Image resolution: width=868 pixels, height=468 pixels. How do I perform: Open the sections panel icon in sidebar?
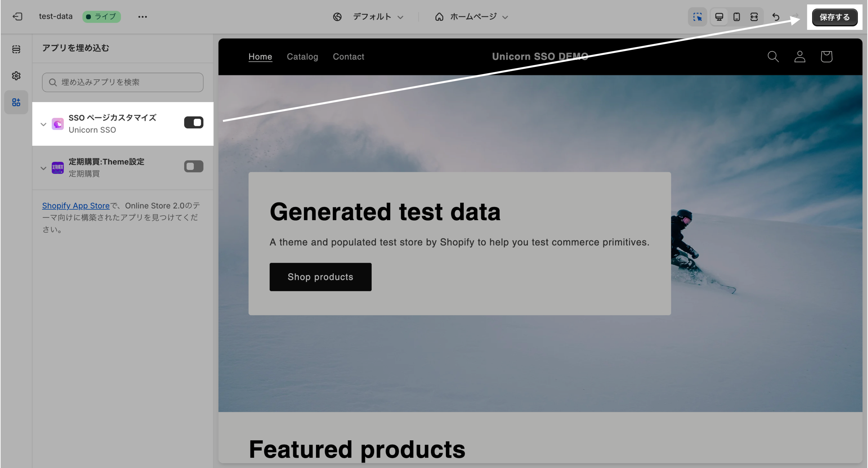16,49
